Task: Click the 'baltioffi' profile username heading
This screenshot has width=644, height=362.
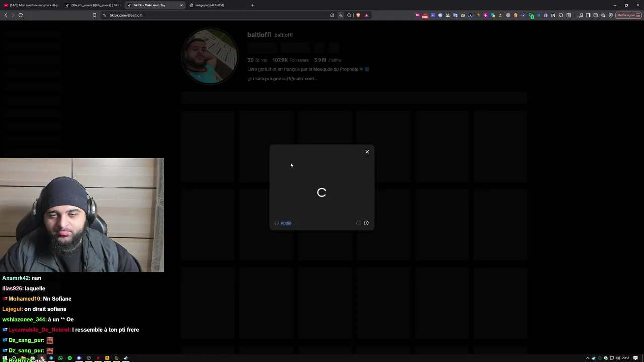Action: click(259, 35)
